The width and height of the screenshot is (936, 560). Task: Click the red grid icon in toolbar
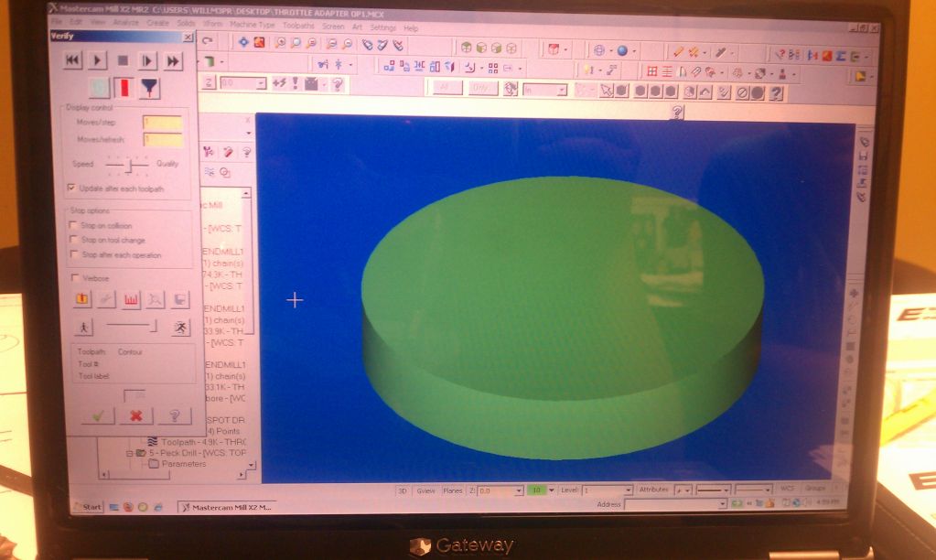click(651, 71)
